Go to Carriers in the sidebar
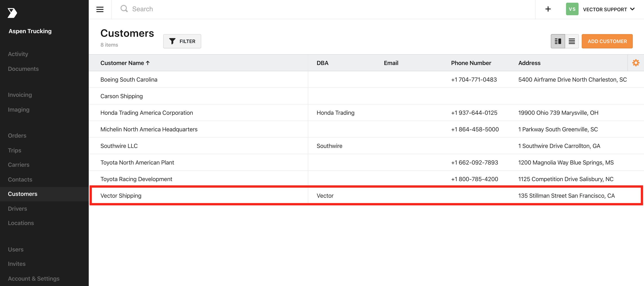The image size is (644, 286). pos(19,165)
